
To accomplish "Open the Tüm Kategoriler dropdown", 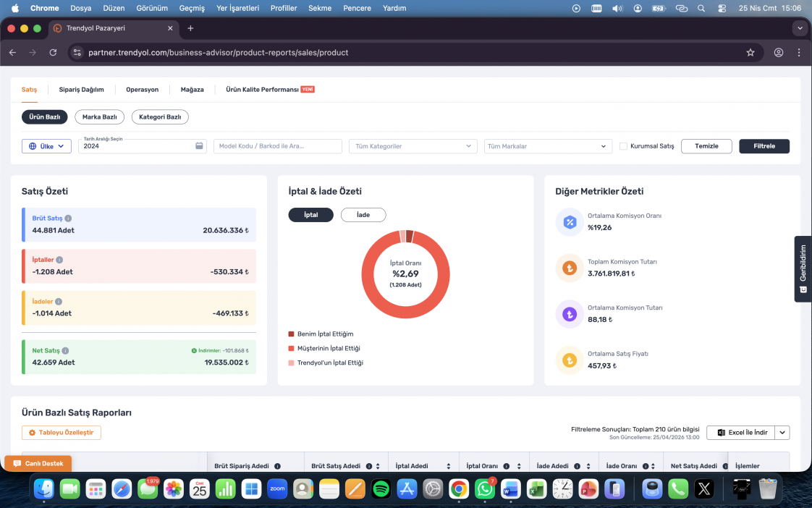I will 413,146.
